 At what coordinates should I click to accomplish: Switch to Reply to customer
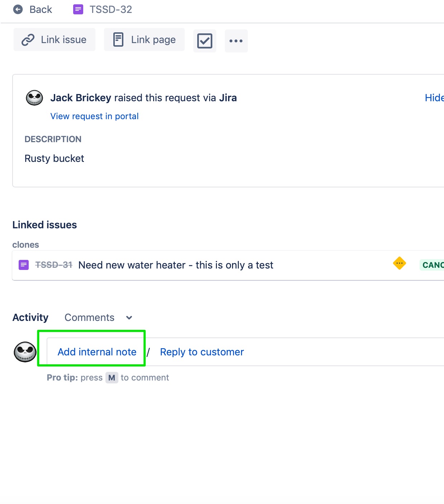[x=201, y=352]
